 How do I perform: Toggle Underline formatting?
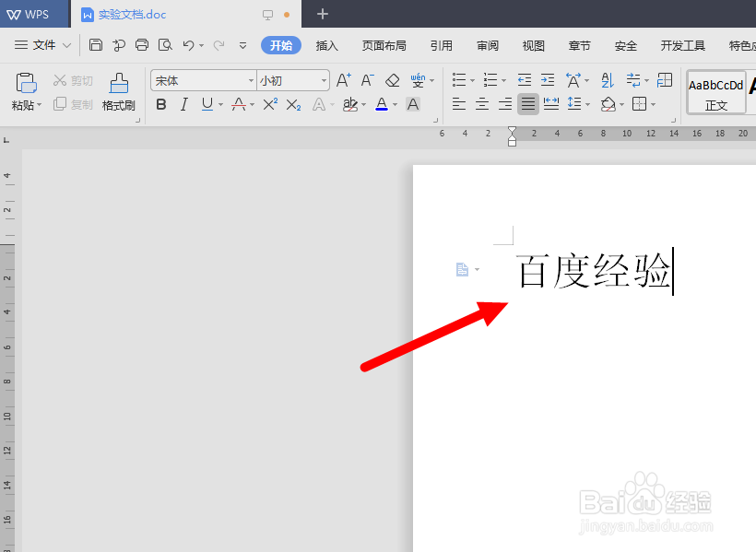tap(207, 104)
